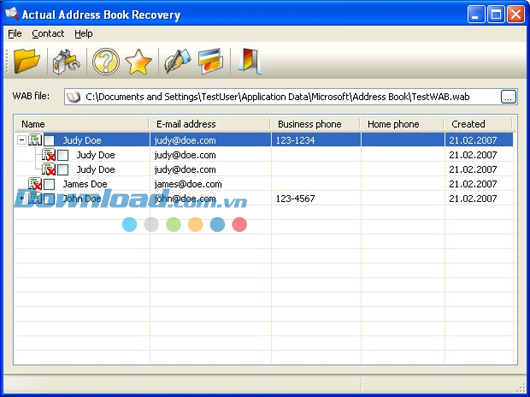Open the File menu
530x397 pixels.
point(15,34)
